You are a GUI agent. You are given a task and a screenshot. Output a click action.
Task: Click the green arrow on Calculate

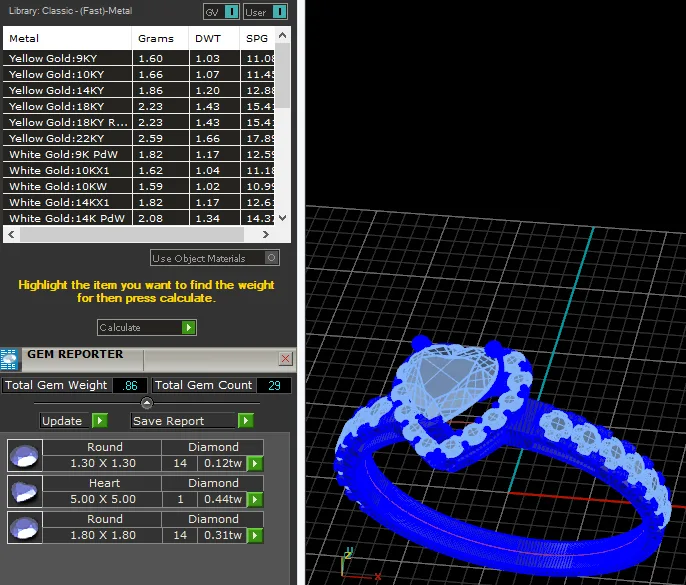click(188, 327)
